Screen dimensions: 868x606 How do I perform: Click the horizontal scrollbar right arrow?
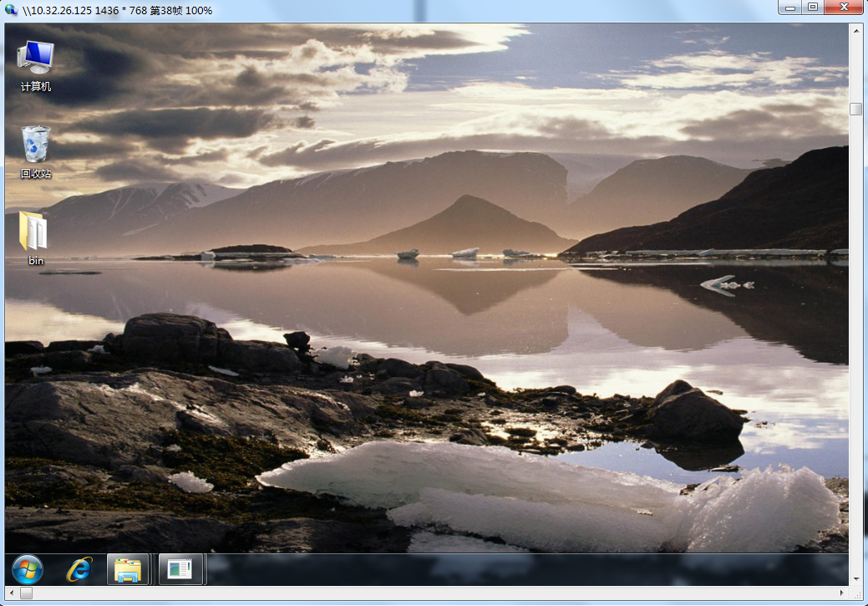pos(841,593)
